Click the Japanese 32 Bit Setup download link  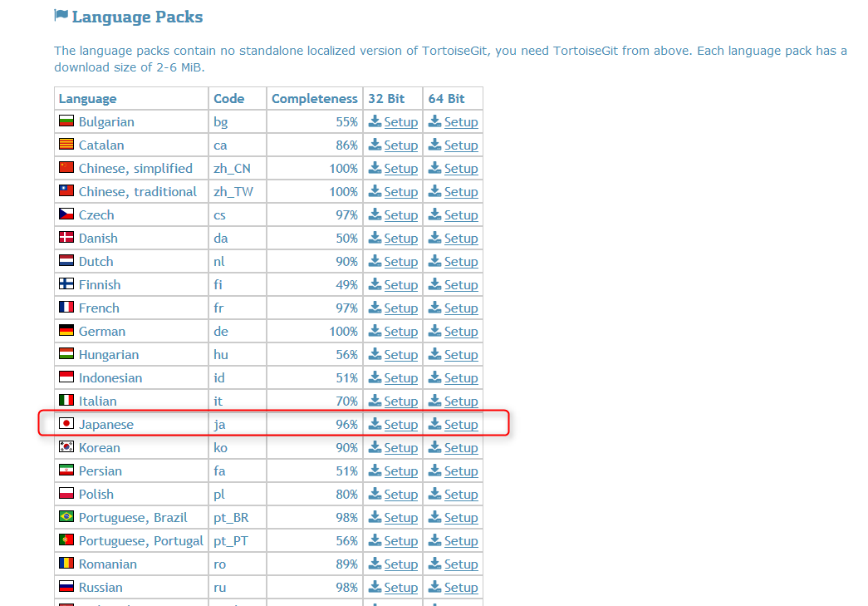coord(400,425)
